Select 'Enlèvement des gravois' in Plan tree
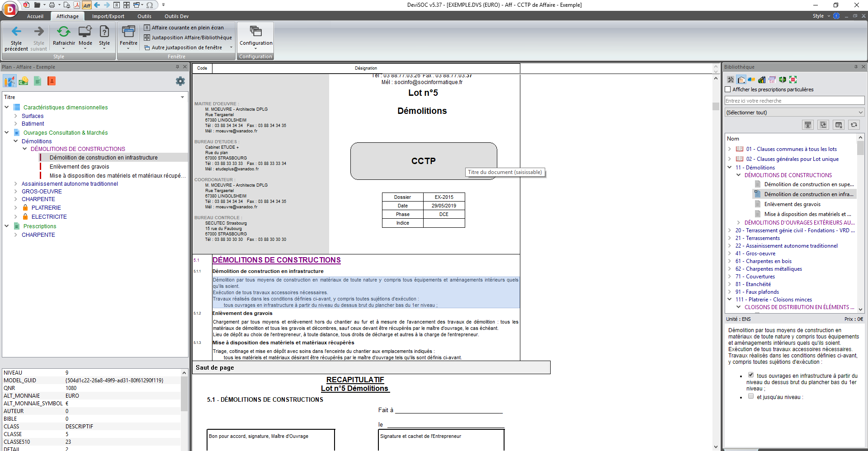 (79, 166)
